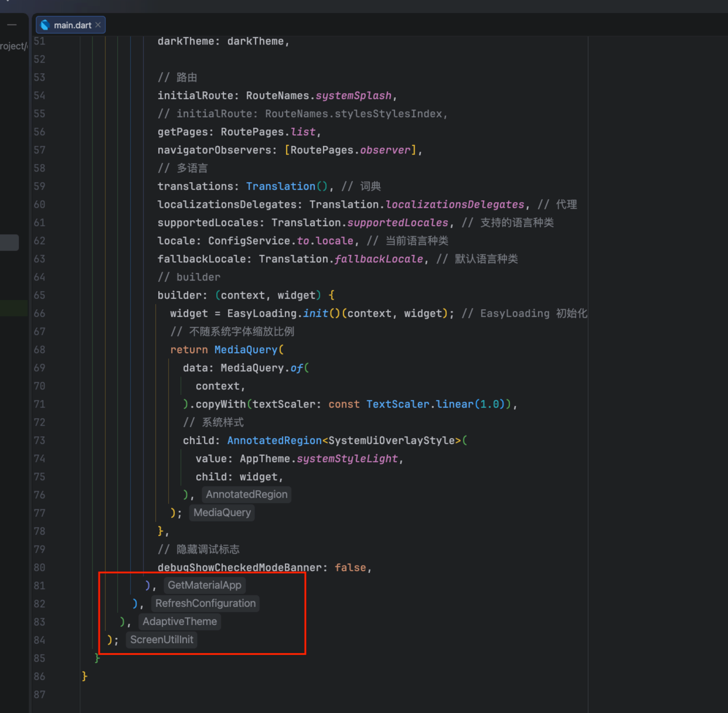Select the highlighted item in the left panel

point(9,243)
